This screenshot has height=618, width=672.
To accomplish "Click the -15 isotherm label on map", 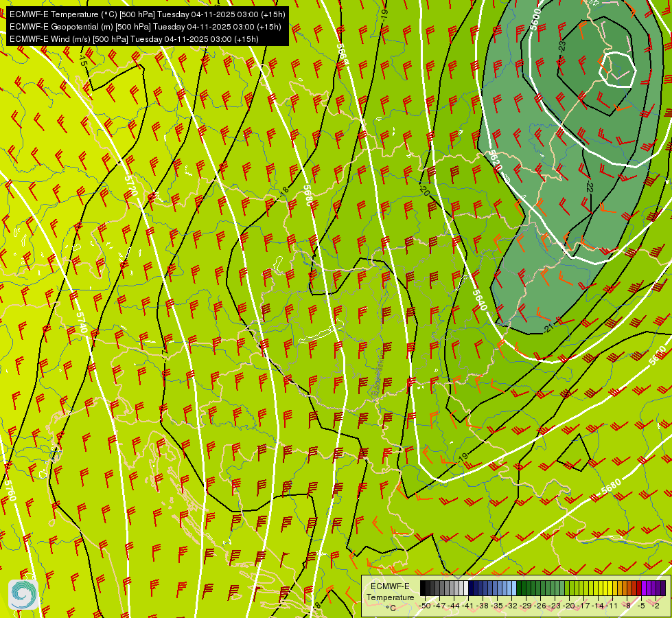I will pyautogui.click(x=83, y=60).
